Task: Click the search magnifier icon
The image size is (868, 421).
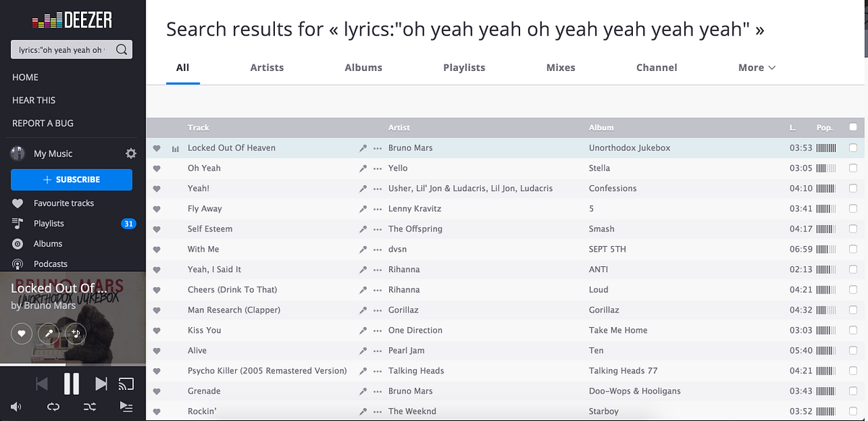Action: [x=122, y=50]
